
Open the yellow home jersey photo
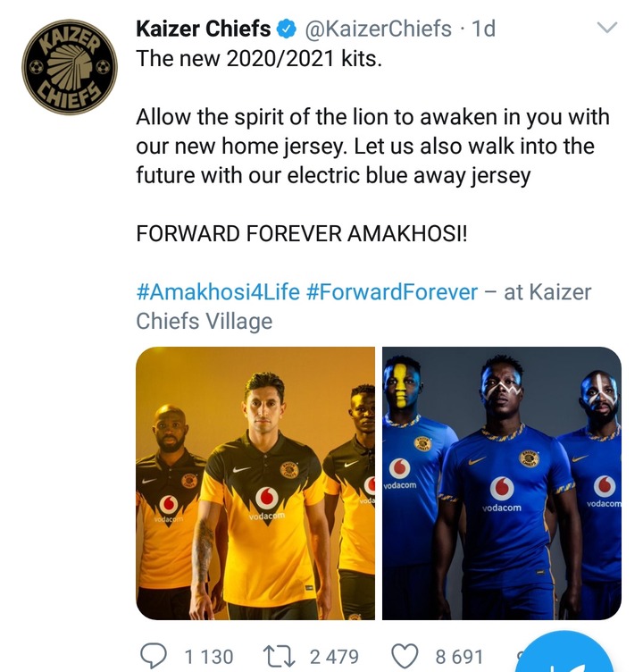coord(255,483)
